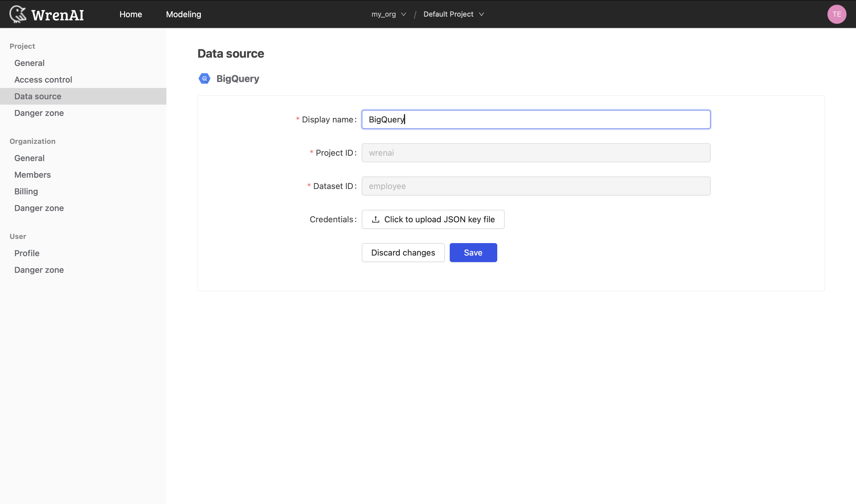Image resolution: width=856 pixels, height=504 pixels.
Task: Click Discard changes to revert edits
Action: click(403, 253)
